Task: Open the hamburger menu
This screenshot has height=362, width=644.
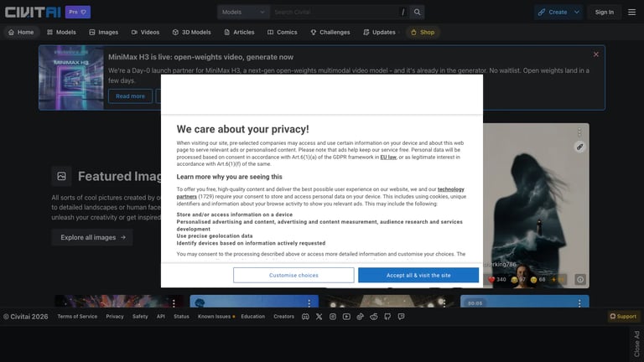Action: (x=631, y=12)
